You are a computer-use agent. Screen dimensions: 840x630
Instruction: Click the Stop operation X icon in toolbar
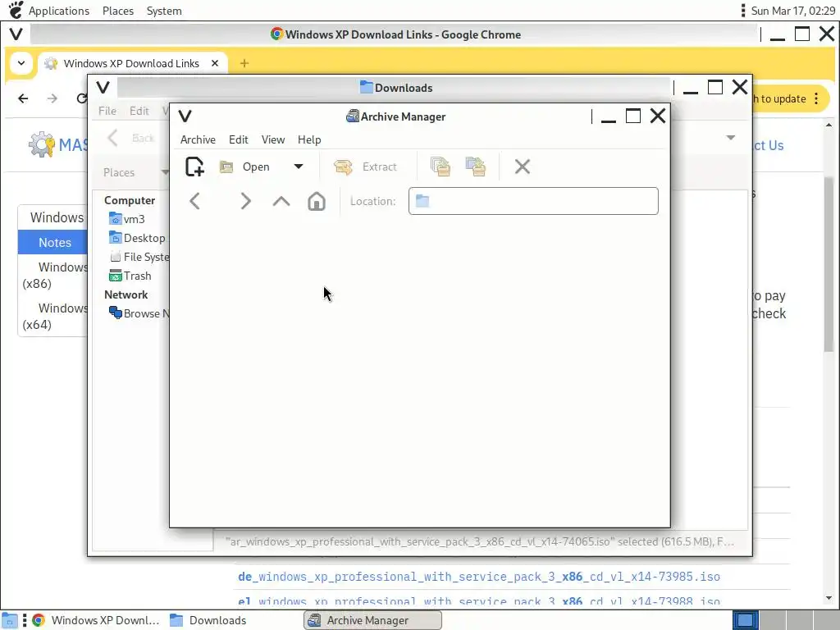click(523, 167)
